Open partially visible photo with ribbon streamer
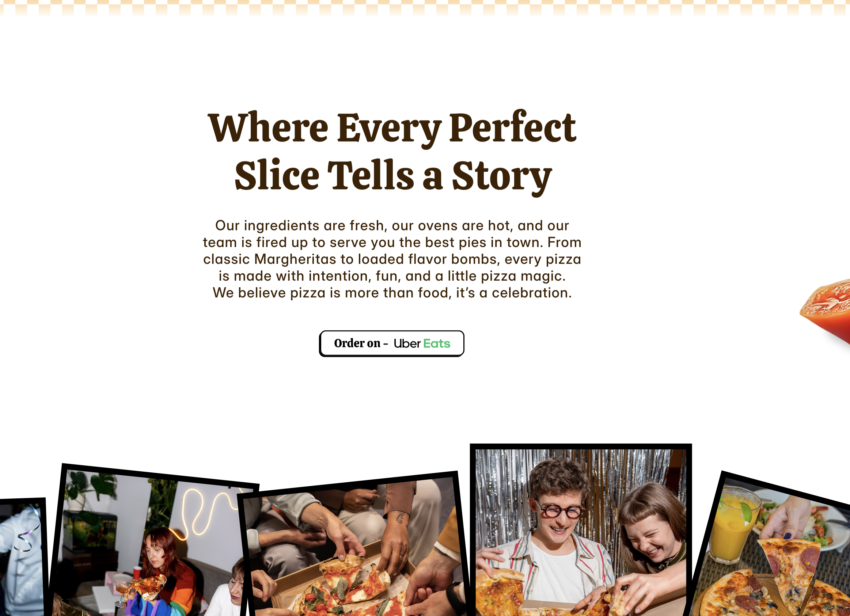 pyautogui.click(x=23, y=557)
